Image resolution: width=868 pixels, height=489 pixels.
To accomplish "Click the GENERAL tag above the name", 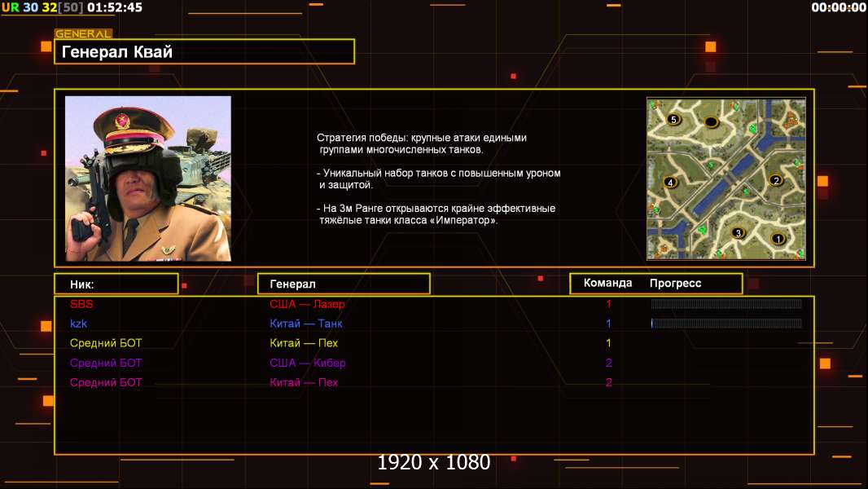I will [83, 34].
